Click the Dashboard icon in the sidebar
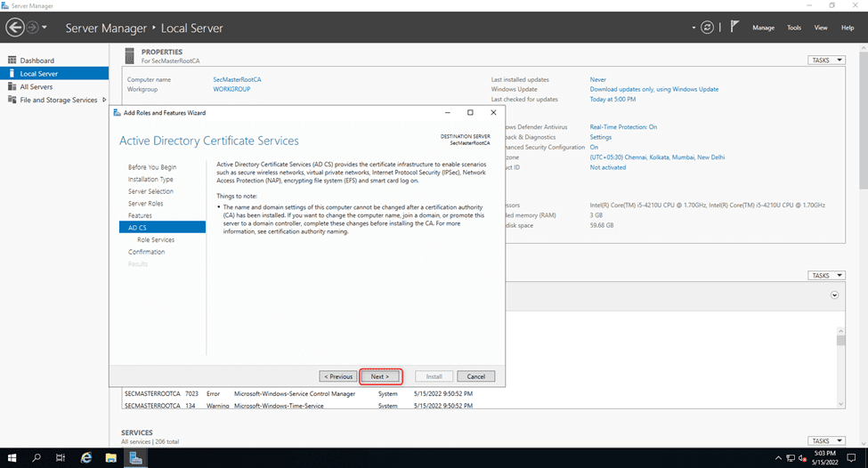This screenshot has width=868, height=468. 12,61
